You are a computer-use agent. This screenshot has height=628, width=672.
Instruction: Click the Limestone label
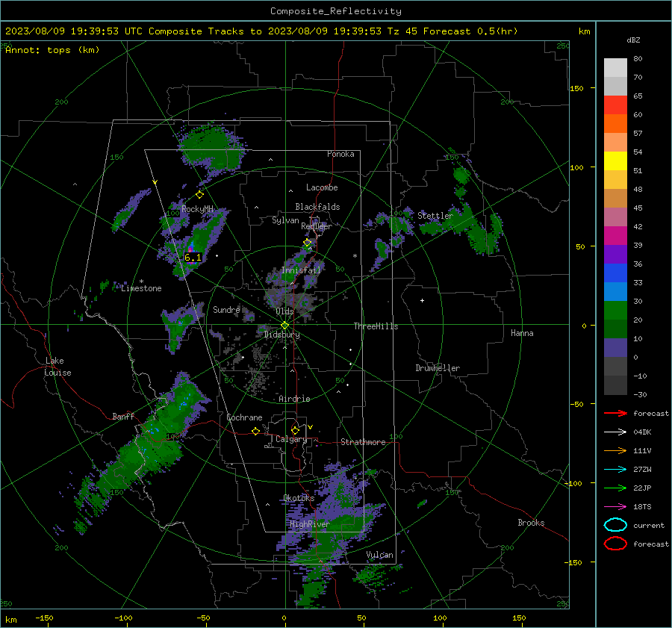(141, 288)
